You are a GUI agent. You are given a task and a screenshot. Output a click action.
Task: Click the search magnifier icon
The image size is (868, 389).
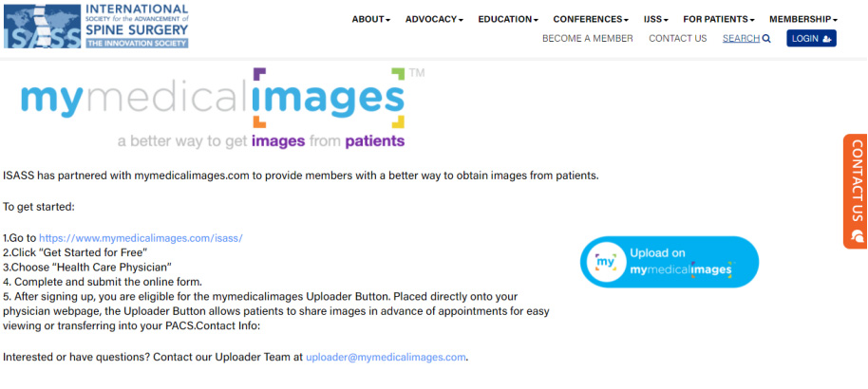(x=766, y=39)
